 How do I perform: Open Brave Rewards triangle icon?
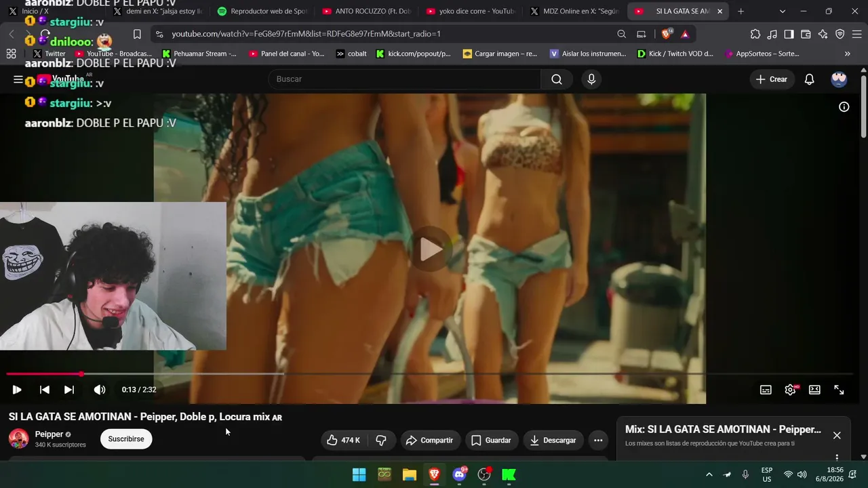(x=685, y=34)
